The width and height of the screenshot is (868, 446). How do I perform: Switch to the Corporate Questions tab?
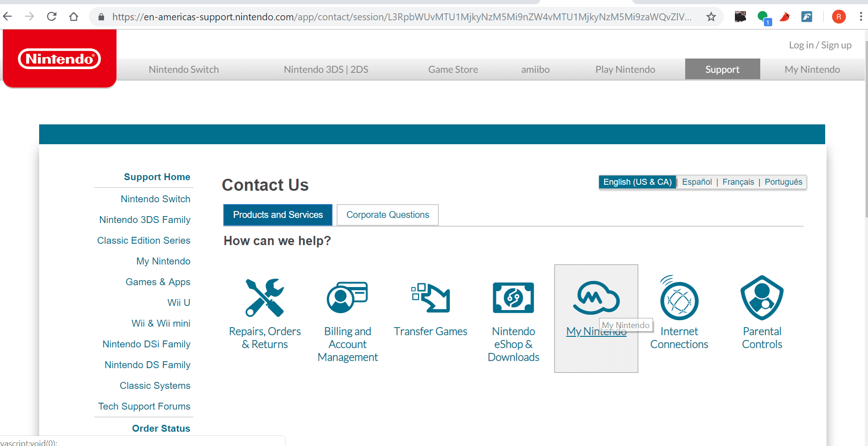tap(388, 215)
